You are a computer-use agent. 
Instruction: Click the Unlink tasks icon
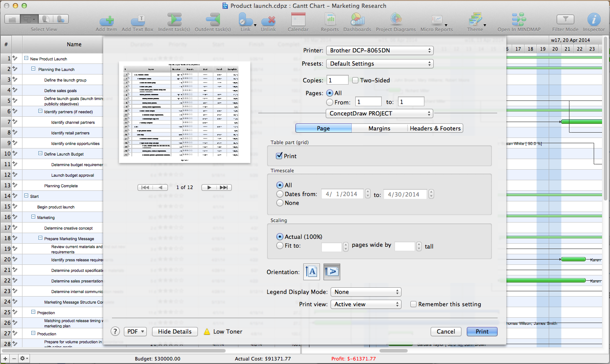pos(268,20)
